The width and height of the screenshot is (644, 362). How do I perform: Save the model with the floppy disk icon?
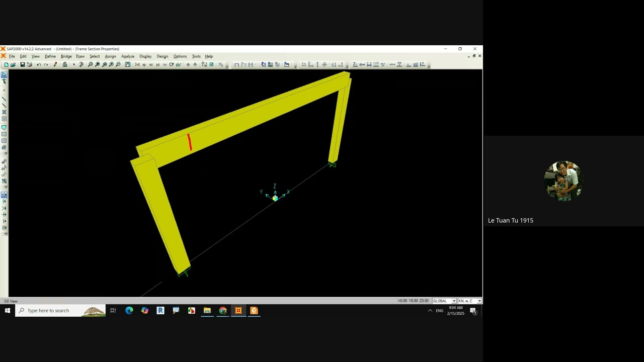(x=22, y=64)
